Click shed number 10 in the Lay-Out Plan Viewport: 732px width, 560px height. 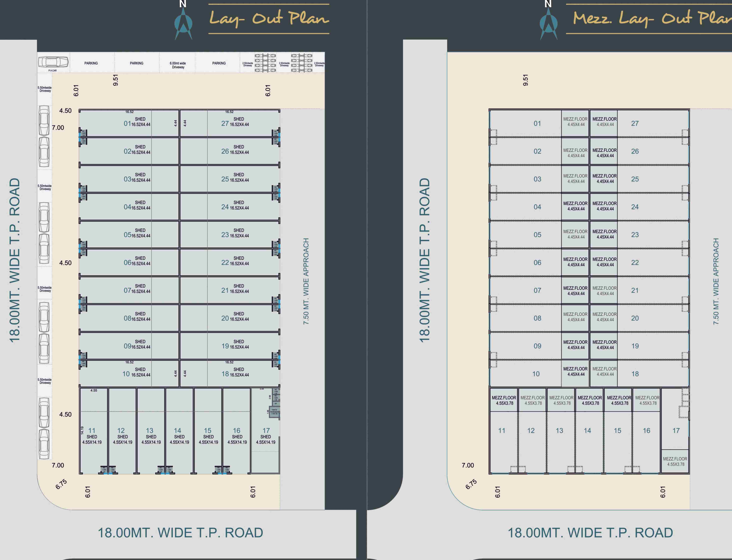click(126, 374)
